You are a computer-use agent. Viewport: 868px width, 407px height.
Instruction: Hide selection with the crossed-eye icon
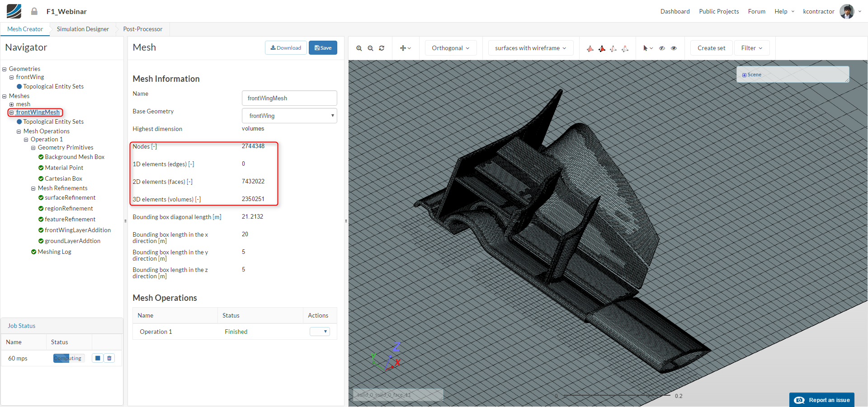(x=662, y=48)
